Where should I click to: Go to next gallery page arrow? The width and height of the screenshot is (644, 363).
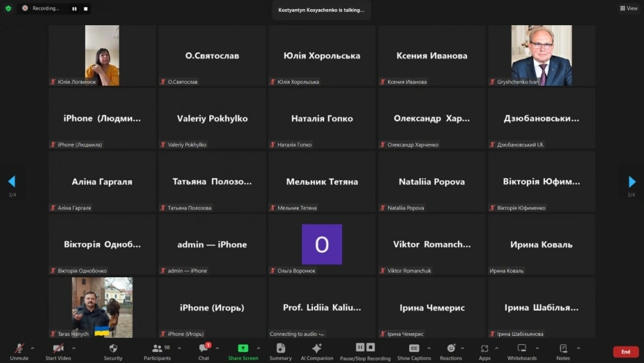[x=632, y=181]
